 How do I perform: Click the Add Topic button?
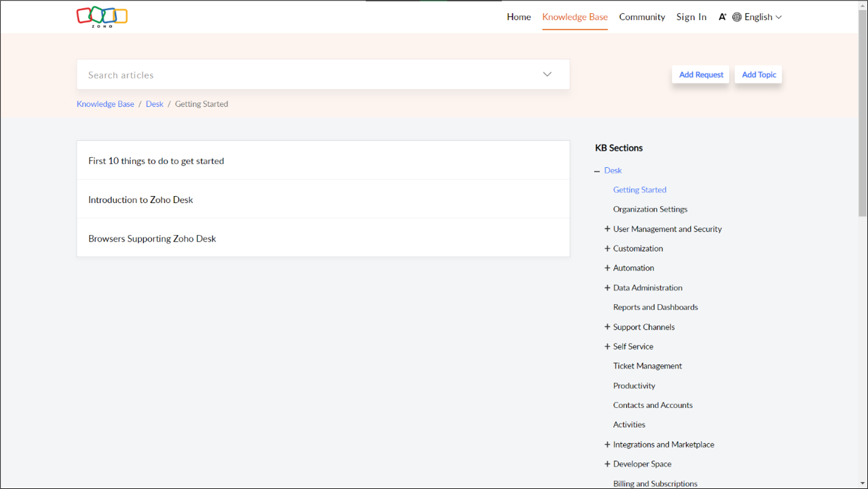tap(759, 74)
